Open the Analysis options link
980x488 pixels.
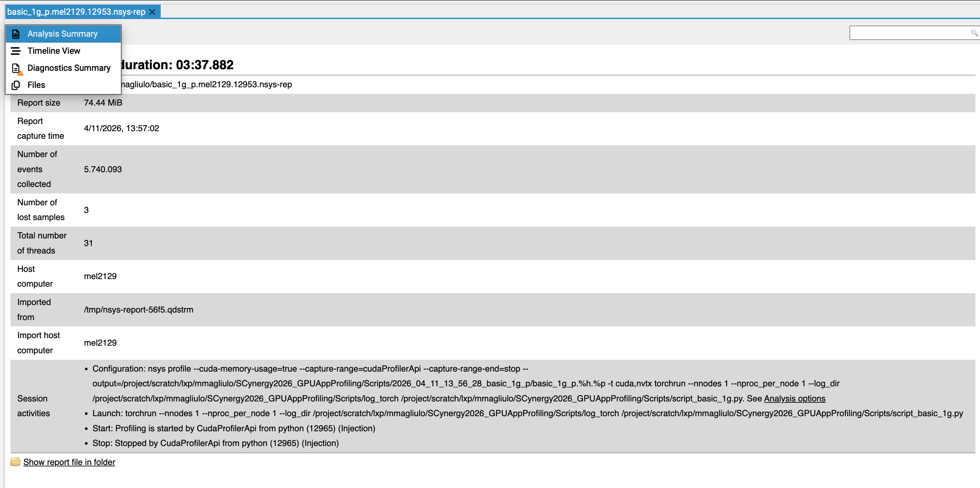coord(794,398)
